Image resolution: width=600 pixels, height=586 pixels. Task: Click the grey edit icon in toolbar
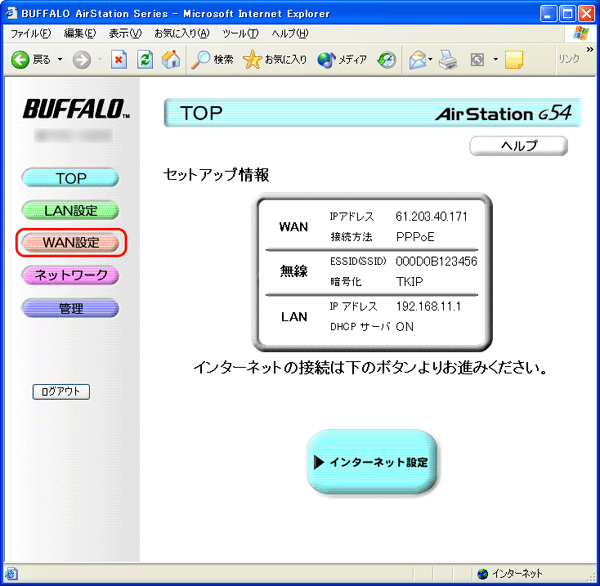[x=477, y=60]
